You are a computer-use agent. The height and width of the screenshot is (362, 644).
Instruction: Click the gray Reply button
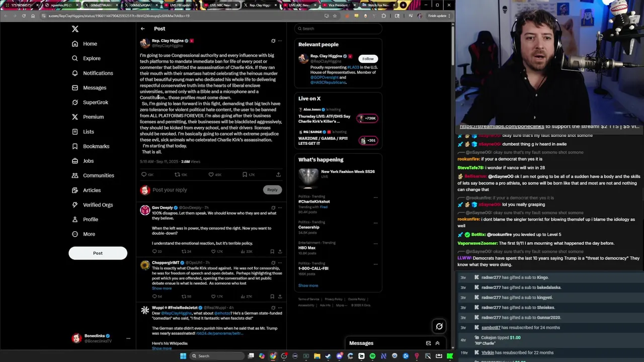pos(272,190)
